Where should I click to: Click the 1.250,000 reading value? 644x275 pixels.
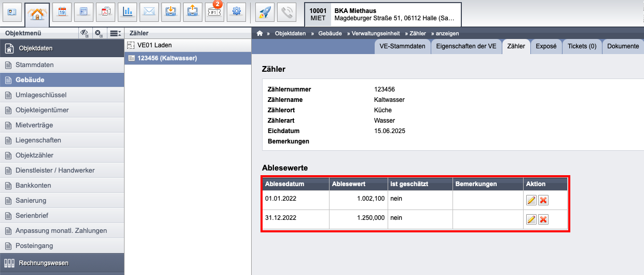tap(371, 218)
